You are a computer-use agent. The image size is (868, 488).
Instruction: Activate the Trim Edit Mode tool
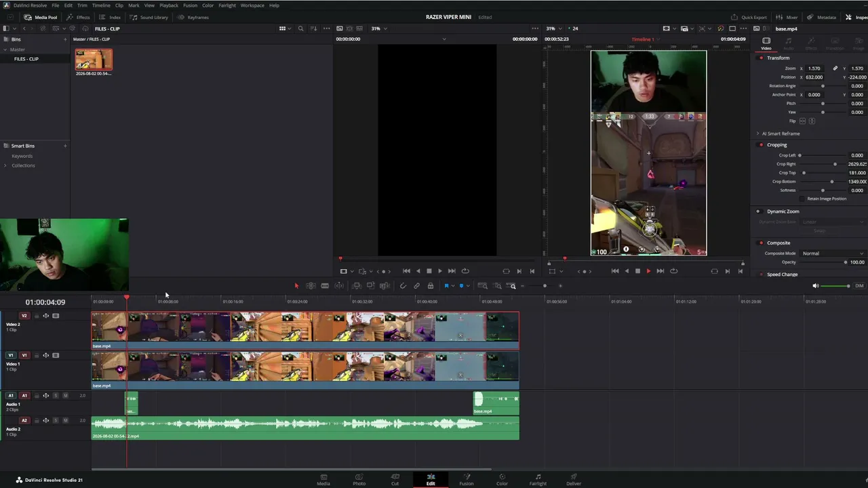(x=311, y=286)
